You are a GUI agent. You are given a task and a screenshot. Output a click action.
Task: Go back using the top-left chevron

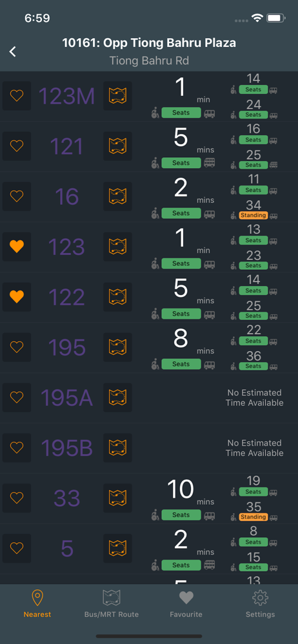pyautogui.click(x=13, y=52)
